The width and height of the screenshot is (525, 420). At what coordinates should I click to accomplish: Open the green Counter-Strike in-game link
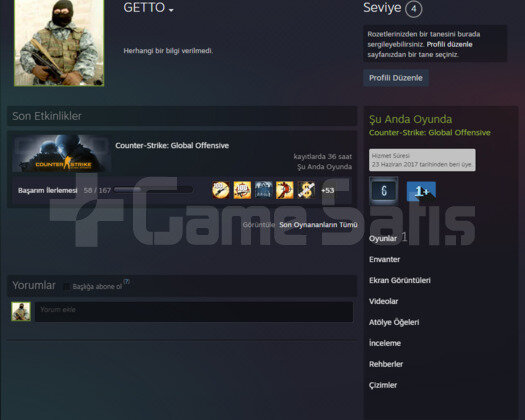(430, 133)
